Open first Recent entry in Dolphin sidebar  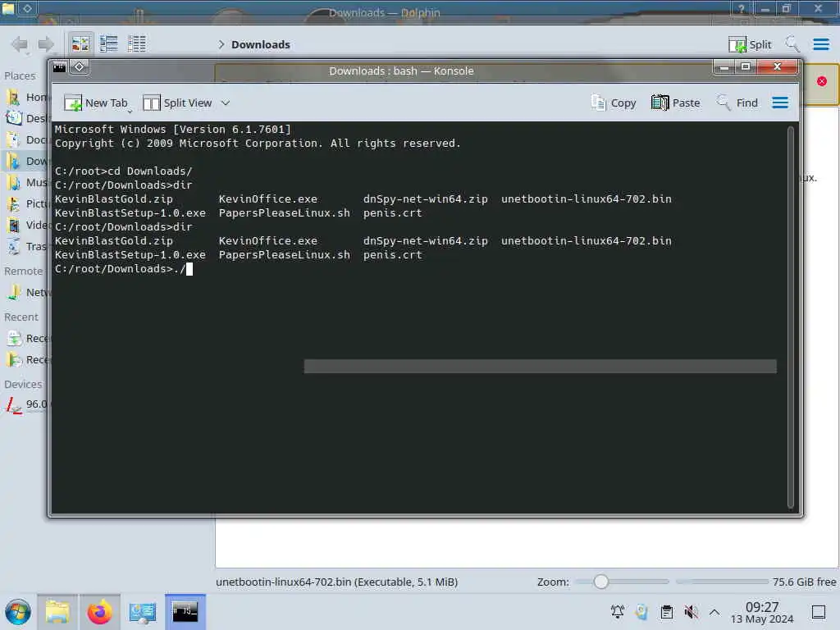25,339
